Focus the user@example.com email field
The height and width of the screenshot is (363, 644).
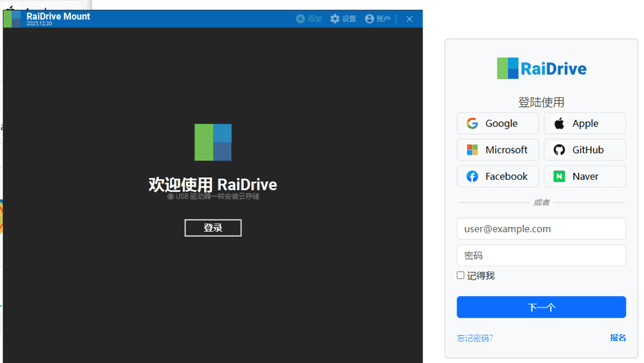pyautogui.click(x=541, y=229)
